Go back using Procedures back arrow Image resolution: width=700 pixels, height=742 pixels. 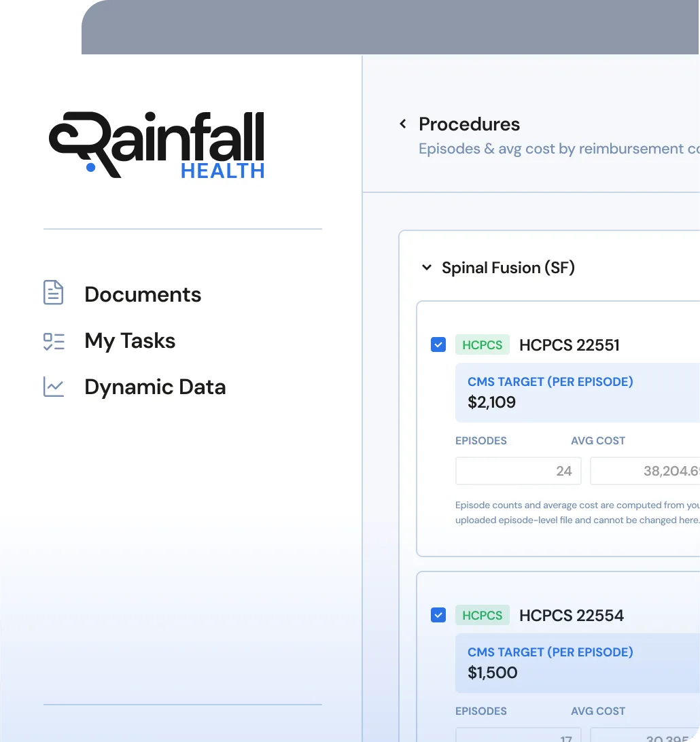click(x=403, y=124)
